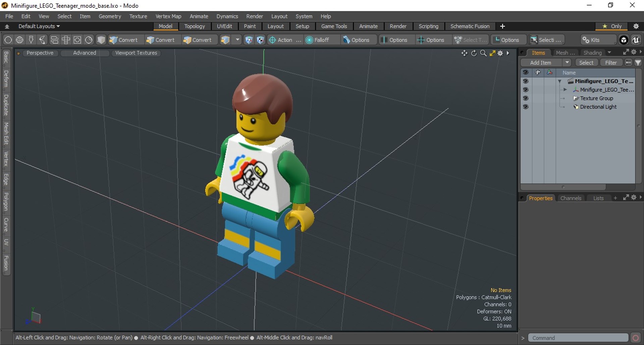Image resolution: width=644 pixels, height=345 pixels.
Task: Click the Unreal Engine export icon
Action: [x=636, y=40]
